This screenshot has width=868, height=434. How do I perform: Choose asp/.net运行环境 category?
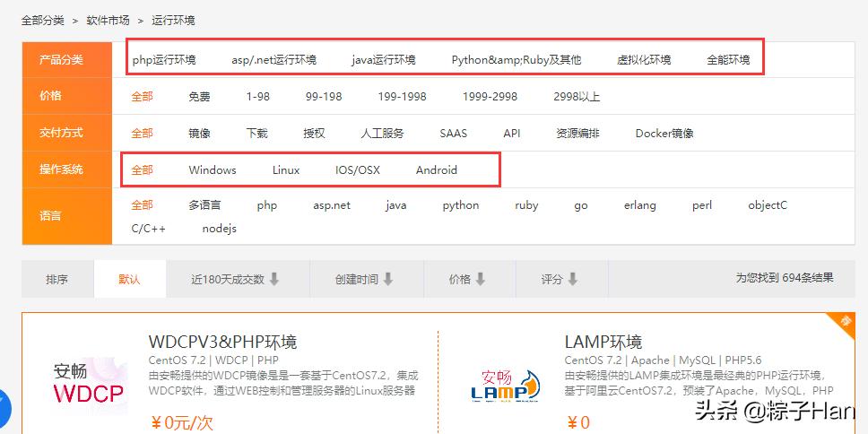point(274,60)
